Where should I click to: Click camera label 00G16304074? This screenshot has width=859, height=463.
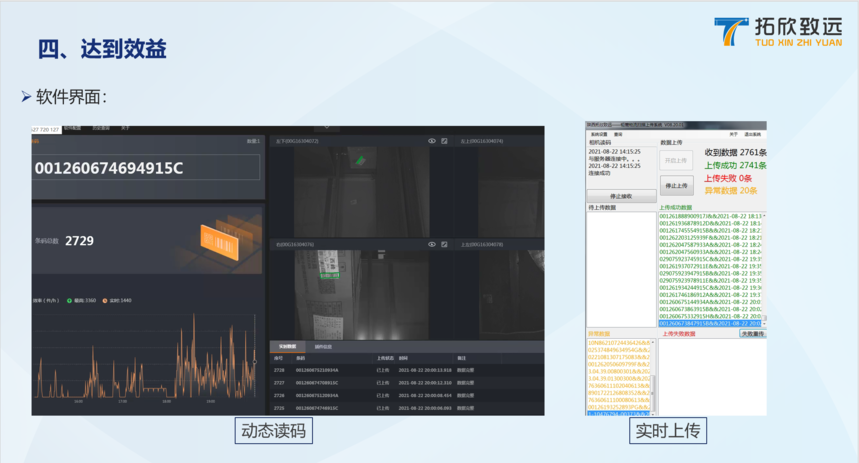click(482, 141)
